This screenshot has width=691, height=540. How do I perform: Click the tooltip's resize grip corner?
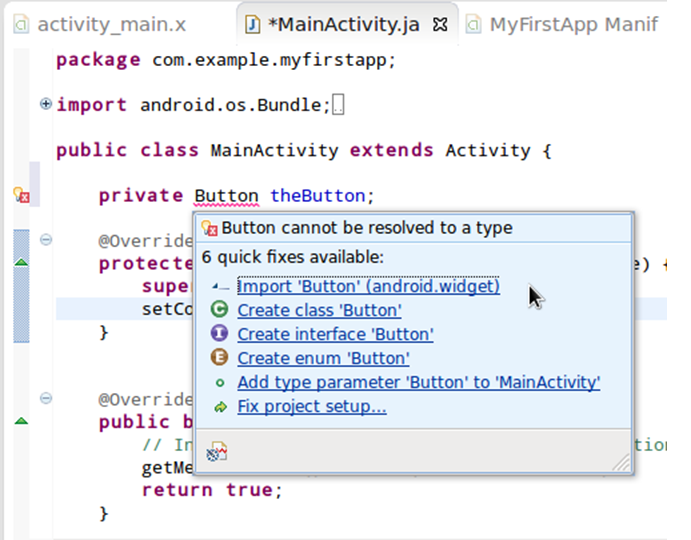pos(622,462)
